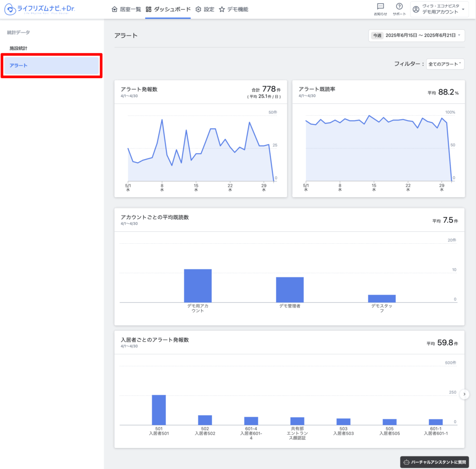Viewport: 476px width, 469px height.
Task: Go to 居室一覧 tab
Action: 126,9
